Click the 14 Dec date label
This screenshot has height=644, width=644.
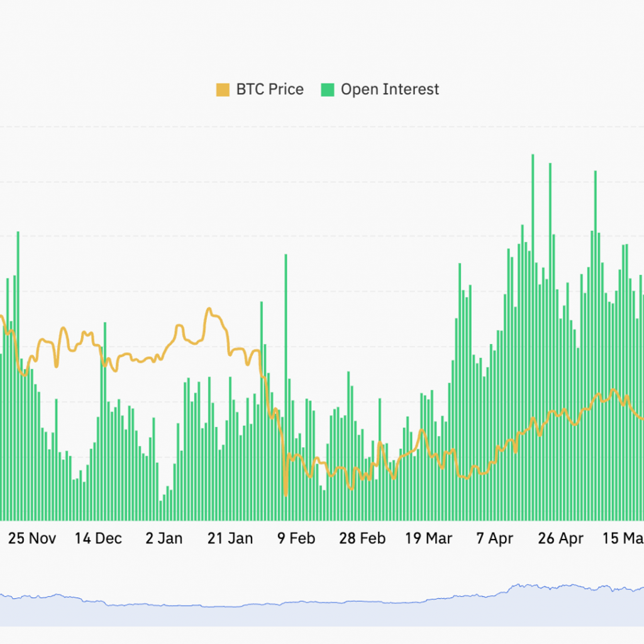click(98, 538)
